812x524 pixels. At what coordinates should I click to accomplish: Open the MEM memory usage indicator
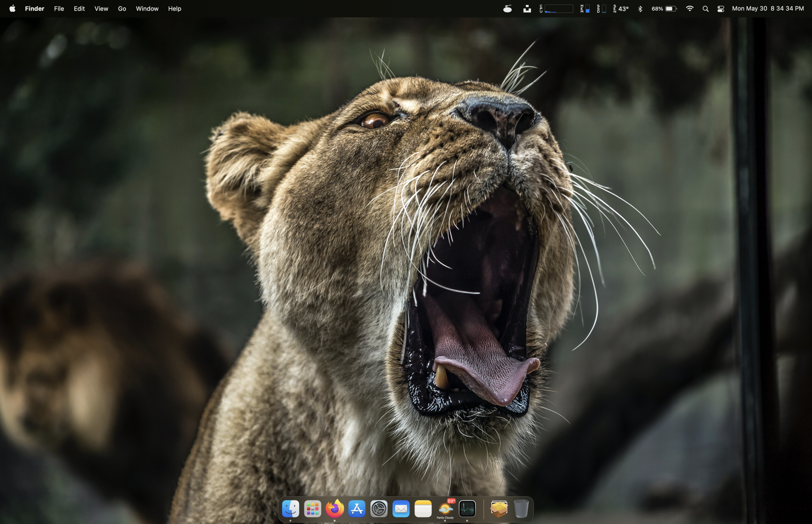pos(585,9)
